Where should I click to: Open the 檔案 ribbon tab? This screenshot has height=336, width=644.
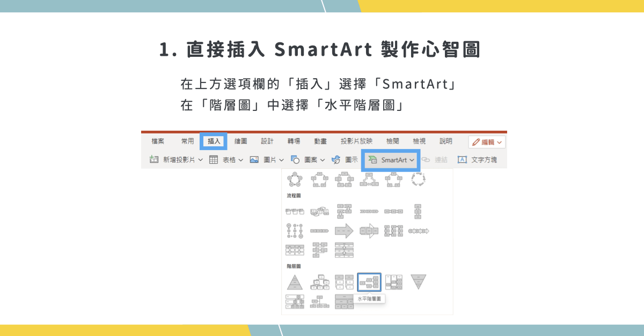pyautogui.click(x=158, y=141)
